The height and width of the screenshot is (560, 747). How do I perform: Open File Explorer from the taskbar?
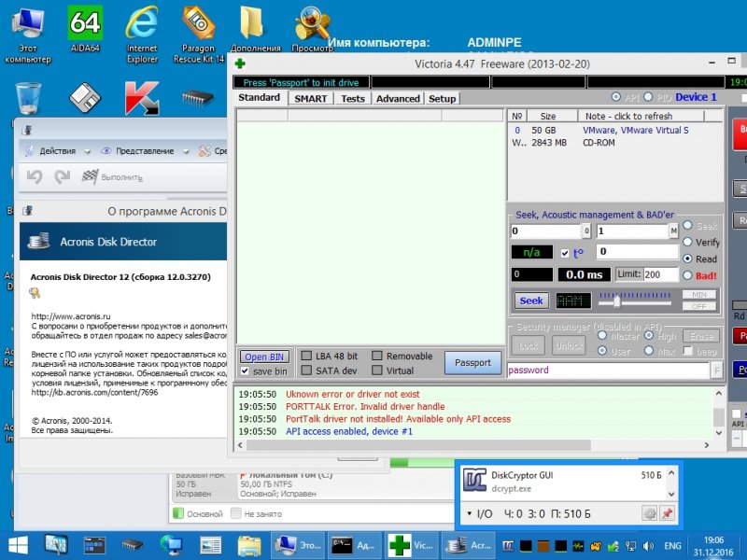[249, 545]
